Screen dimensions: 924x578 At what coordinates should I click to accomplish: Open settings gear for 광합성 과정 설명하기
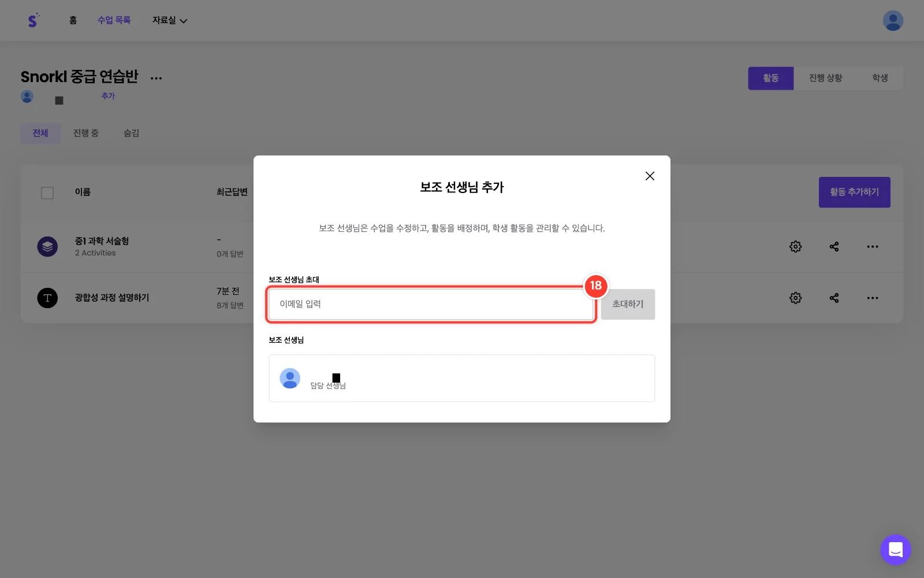click(x=795, y=298)
